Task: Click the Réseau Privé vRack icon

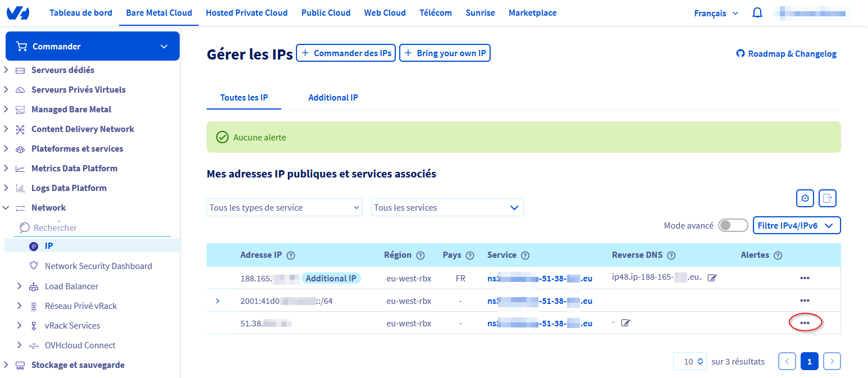Action: tap(34, 306)
